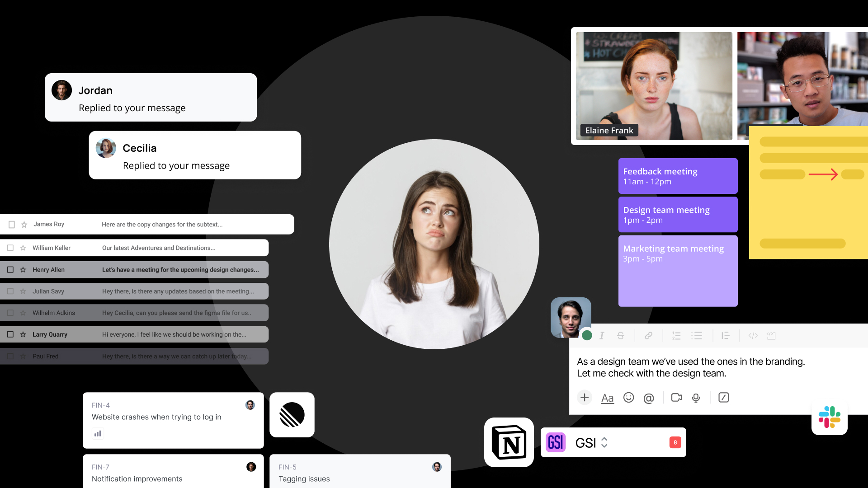Click the GSI workspace logo

click(556, 442)
